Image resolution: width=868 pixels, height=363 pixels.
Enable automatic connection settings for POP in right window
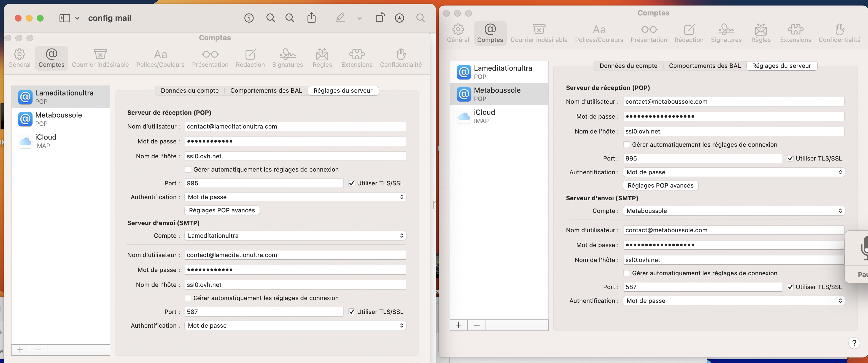(x=627, y=145)
